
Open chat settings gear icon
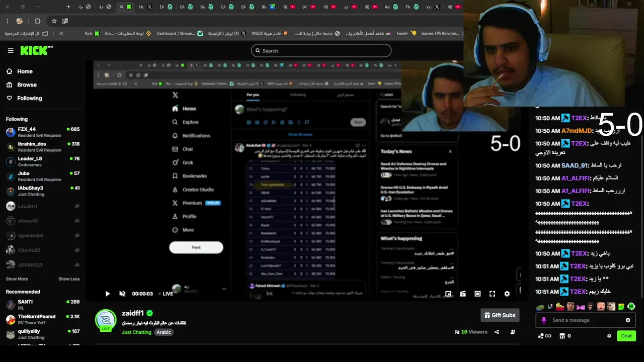tap(609, 336)
